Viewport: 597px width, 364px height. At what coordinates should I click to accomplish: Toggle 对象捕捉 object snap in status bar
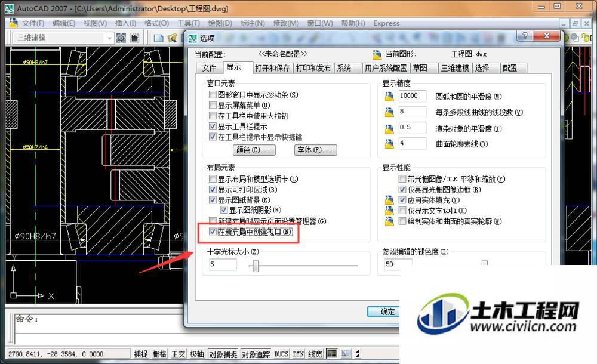[x=223, y=354]
